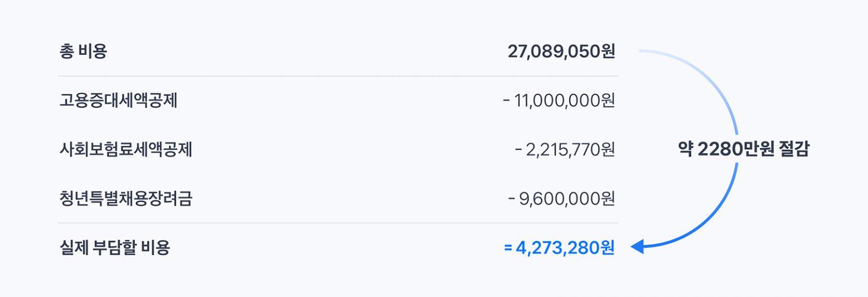Select the blue 4,273,280원 final amount
The height and width of the screenshot is (297, 868).
565,248
